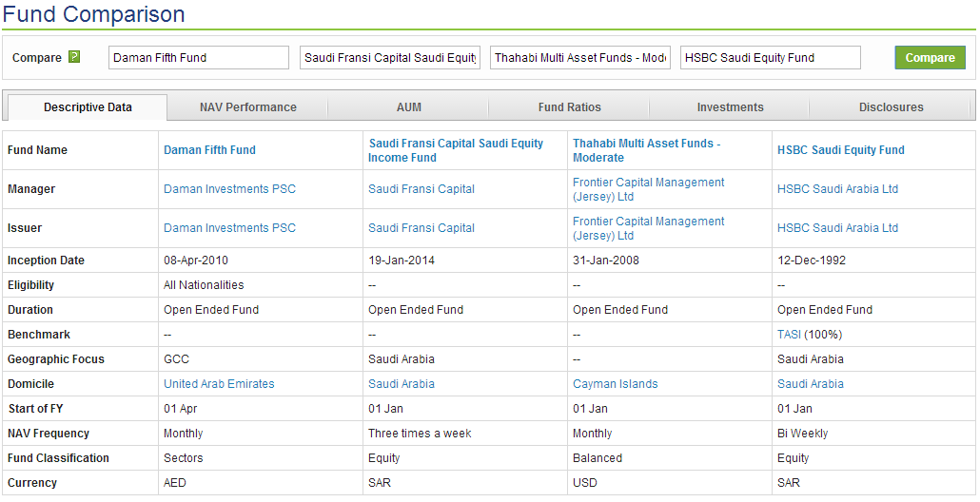Click the Bi Weekly NAV frequency value
This screenshot has height=502, width=980.
pyautogui.click(x=802, y=434)
